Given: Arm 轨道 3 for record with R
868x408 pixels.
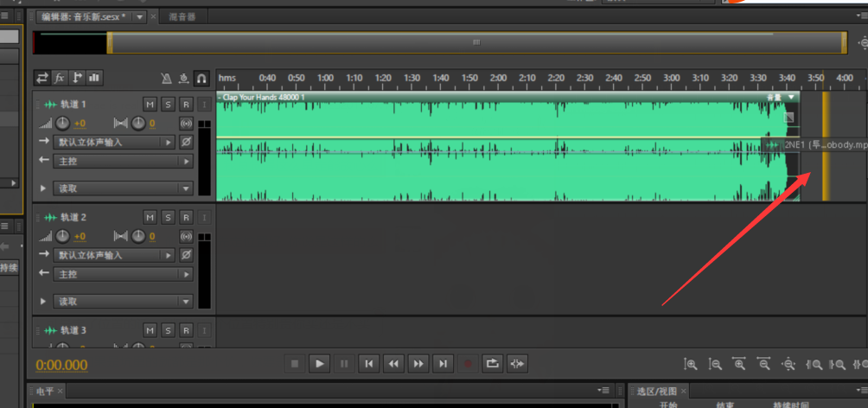Looking at the screenshot, I should click(186, 330).
